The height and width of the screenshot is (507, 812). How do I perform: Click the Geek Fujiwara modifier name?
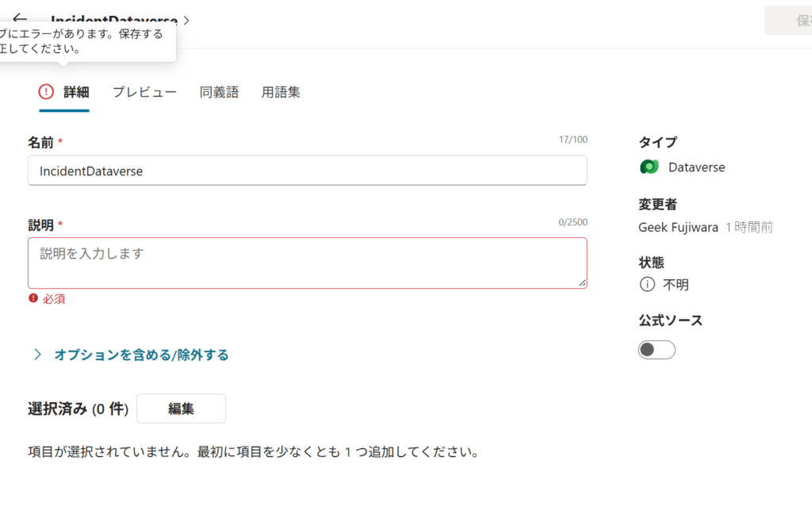[678, 227]
